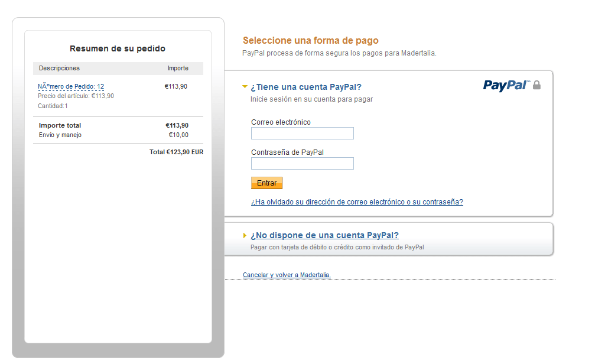Click the Entrar button

click(267, 183)
